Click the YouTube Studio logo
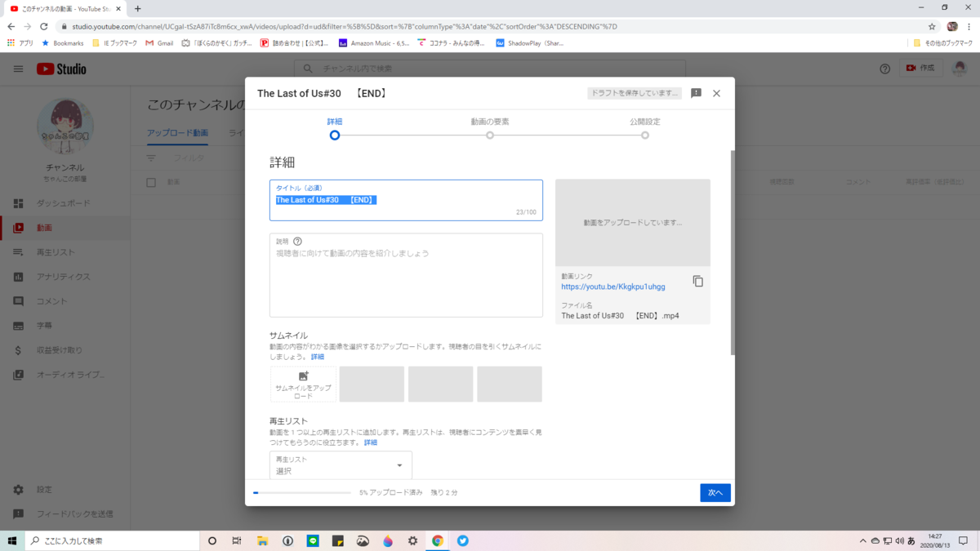980x551 pixels. tap(61, 69)
